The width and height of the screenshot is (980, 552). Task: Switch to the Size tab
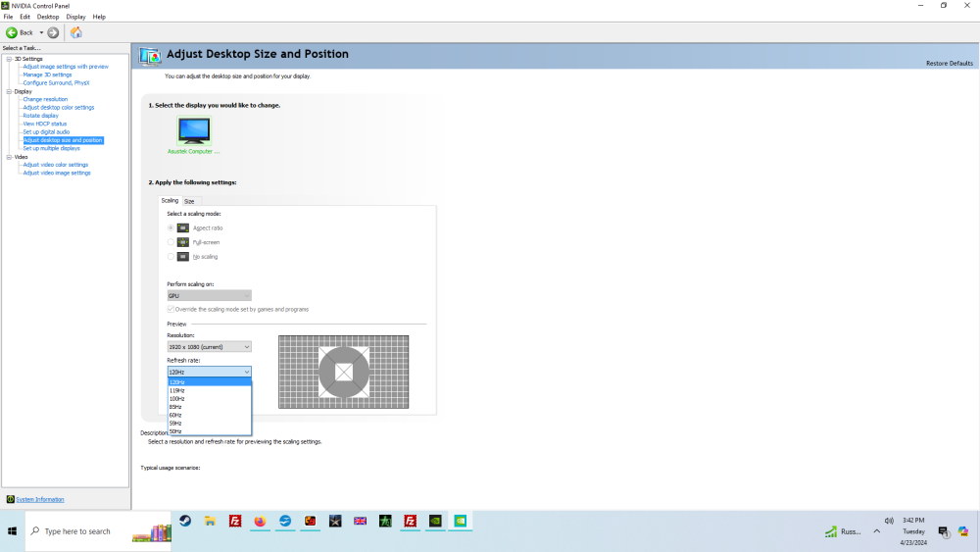[189, 201]
